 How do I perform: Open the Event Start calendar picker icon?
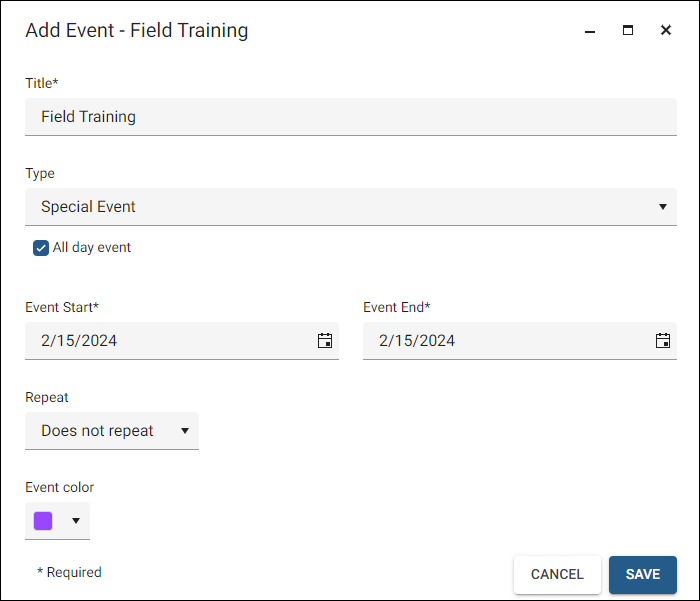325,341
